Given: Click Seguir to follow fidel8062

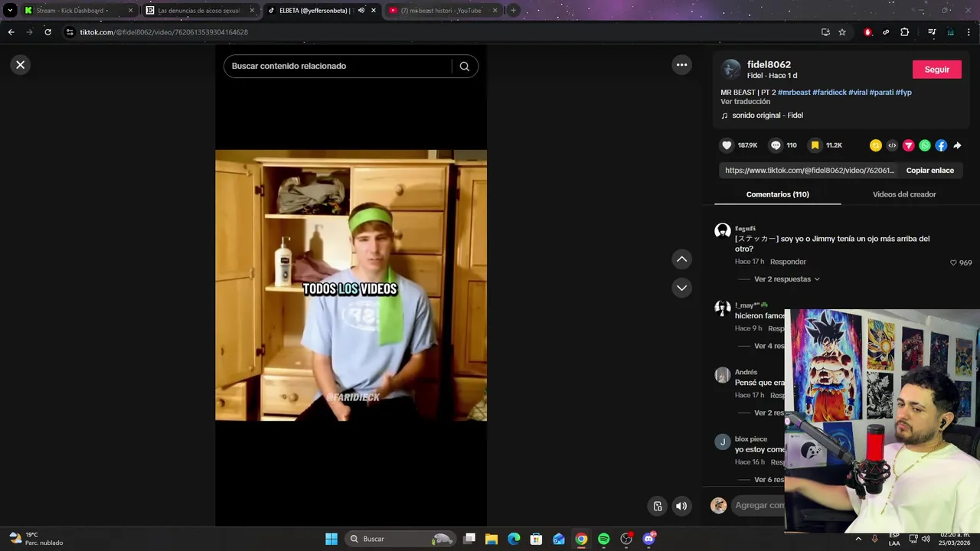Looking at the screenshot, I should pos(937,70).
